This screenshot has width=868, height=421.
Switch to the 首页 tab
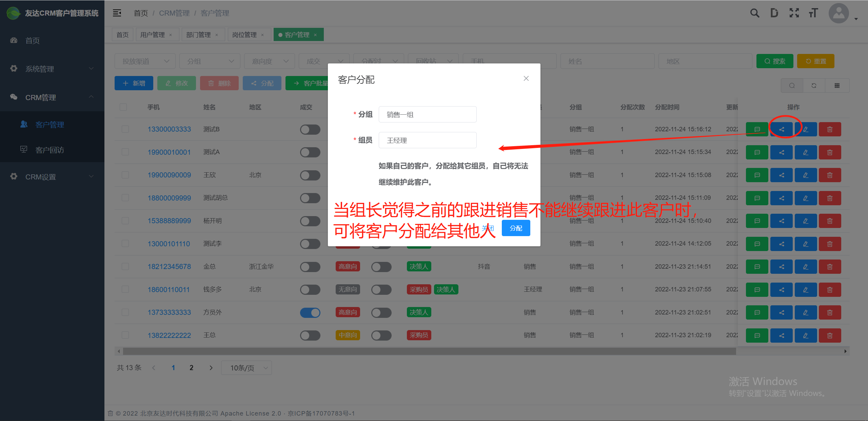[122, 35]
